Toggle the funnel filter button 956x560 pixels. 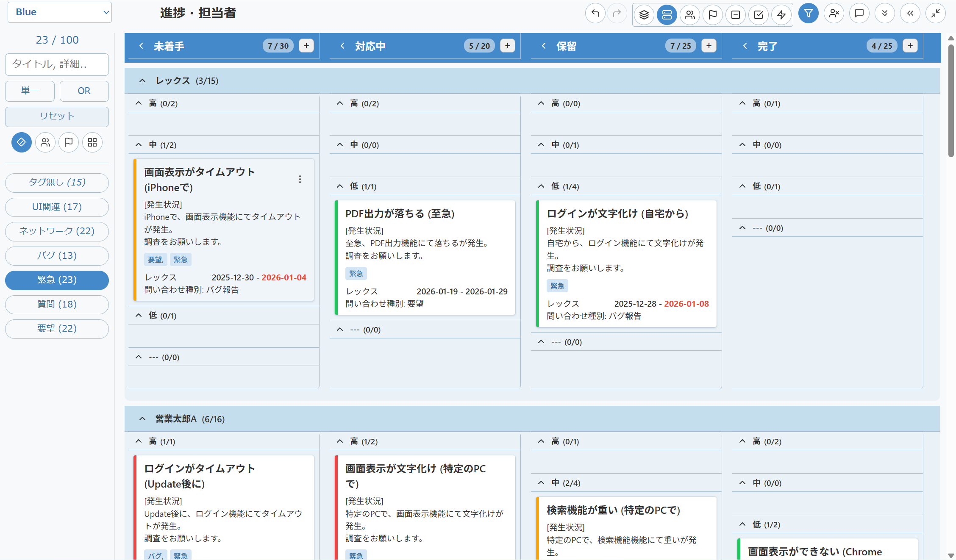coord(808,14)
